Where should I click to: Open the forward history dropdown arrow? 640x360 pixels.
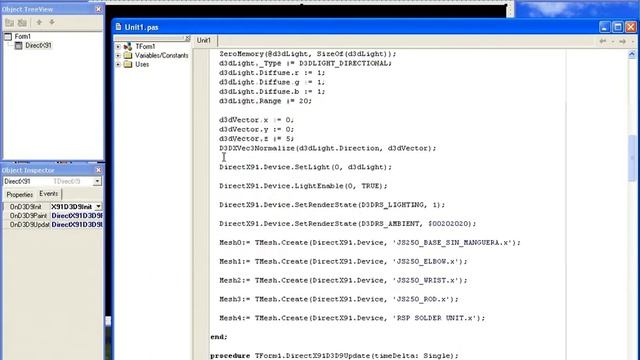[x=633, y=41]
